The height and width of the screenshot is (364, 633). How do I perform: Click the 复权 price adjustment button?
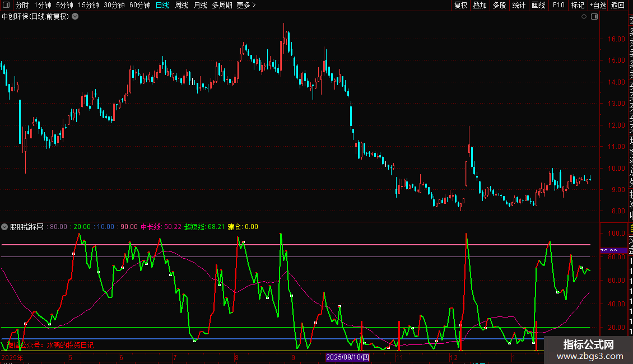click(460, 6)
